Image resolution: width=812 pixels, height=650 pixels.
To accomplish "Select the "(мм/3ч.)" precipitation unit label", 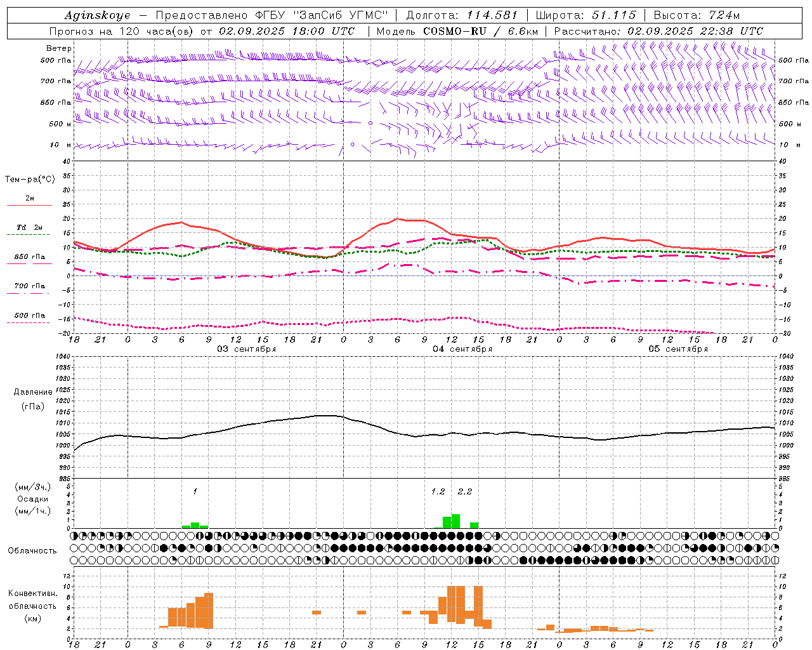I will pyautogui.click(x=33, y=487).
